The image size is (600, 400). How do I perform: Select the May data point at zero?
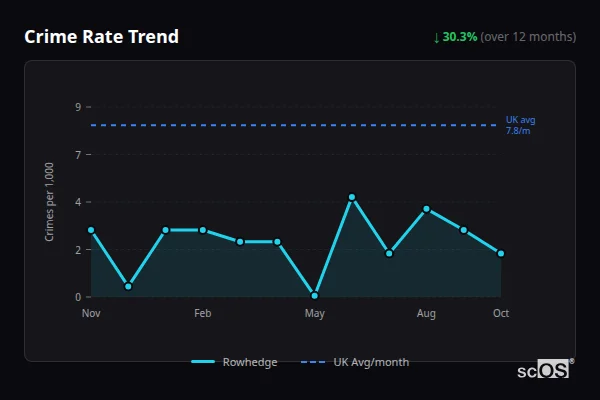[315, 296]
